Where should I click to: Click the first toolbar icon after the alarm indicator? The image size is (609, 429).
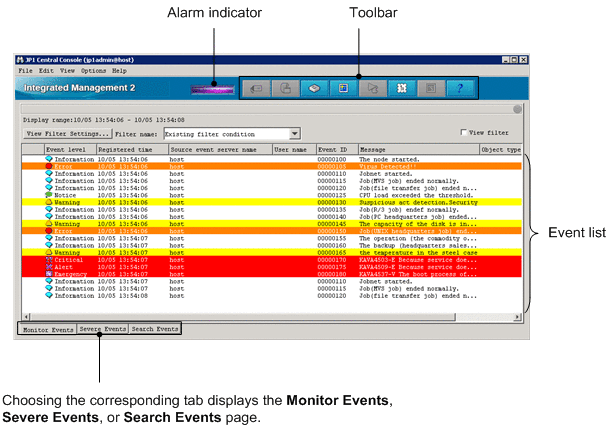pos(254,89)
